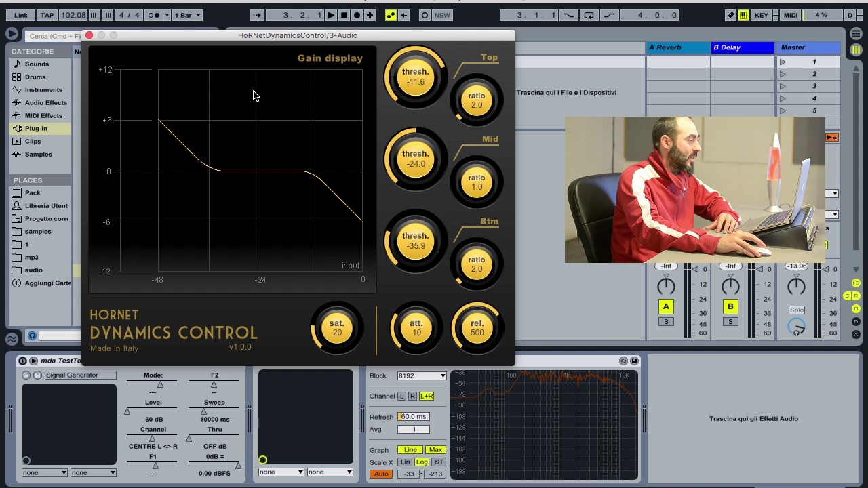Switch to Arrangement view with yellow selector

tap(856, 50)
